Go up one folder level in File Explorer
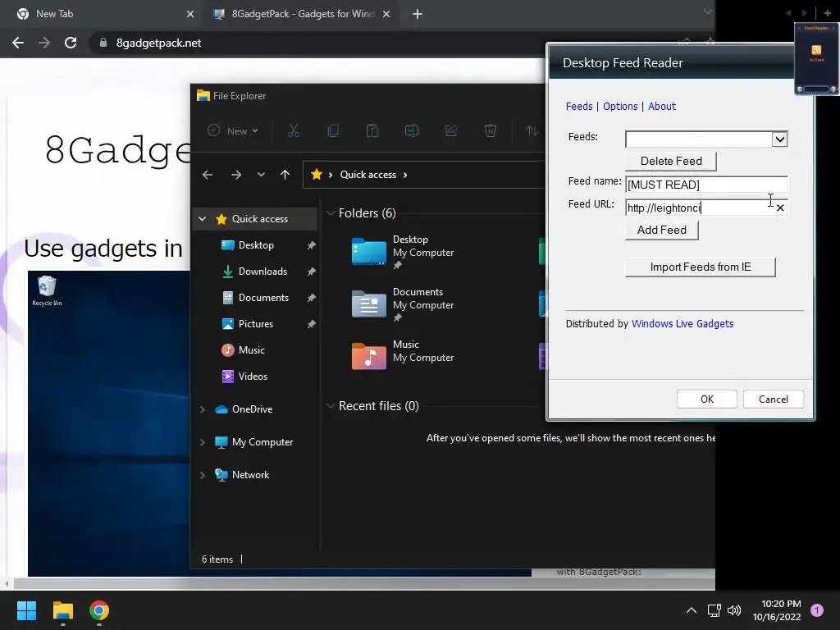The height and width of the screenshot is (630, 840). [x=285, y=175]
